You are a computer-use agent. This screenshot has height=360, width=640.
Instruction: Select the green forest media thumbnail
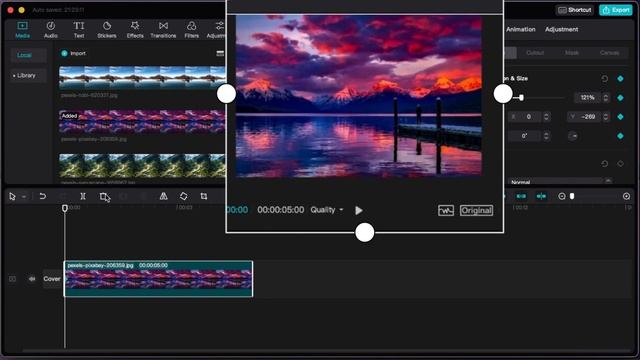click(142, 165)
